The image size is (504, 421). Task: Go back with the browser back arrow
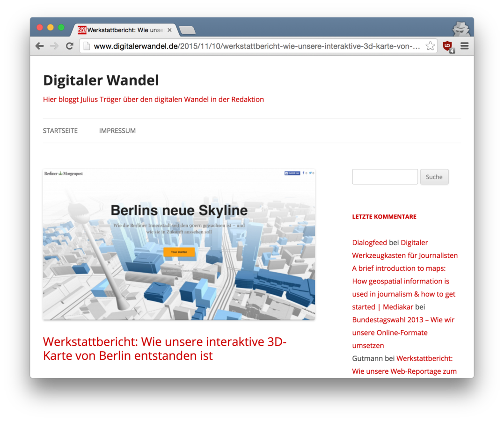point(39,46)
